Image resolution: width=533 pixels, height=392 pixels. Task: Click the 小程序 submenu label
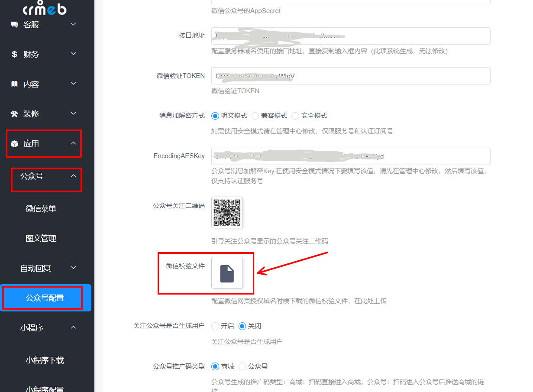(x=32, y=328)
